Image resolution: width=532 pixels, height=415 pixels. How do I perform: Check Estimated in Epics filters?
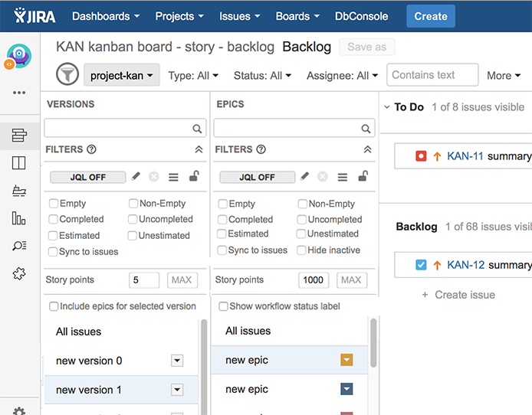pos(222,234)
